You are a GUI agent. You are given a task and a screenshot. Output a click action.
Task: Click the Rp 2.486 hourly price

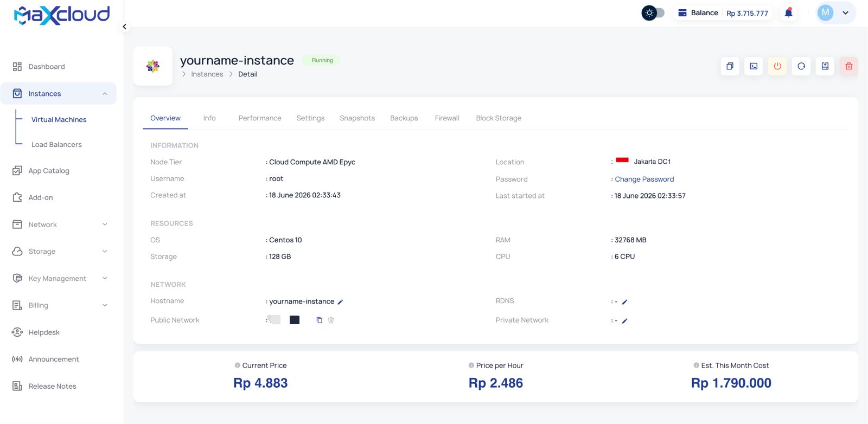(x=496, y=383)
